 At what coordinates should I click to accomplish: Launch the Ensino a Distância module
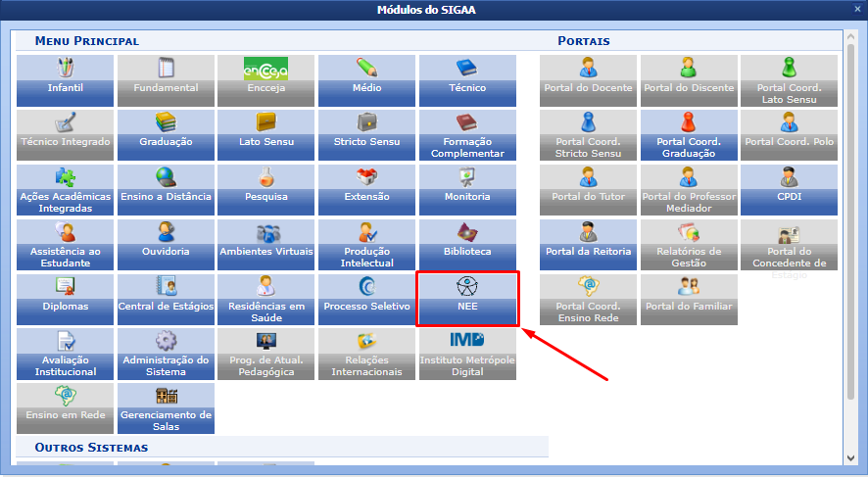click(x=166, y=190)
